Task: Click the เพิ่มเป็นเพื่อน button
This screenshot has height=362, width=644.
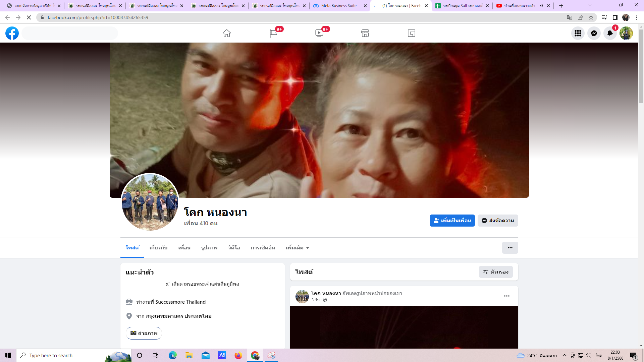Action: tap(452, 221)
